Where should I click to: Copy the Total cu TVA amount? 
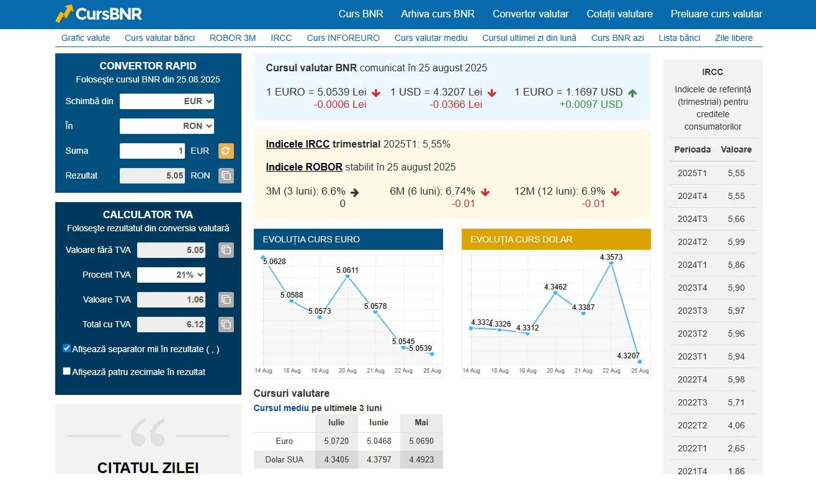click(226, 324)
